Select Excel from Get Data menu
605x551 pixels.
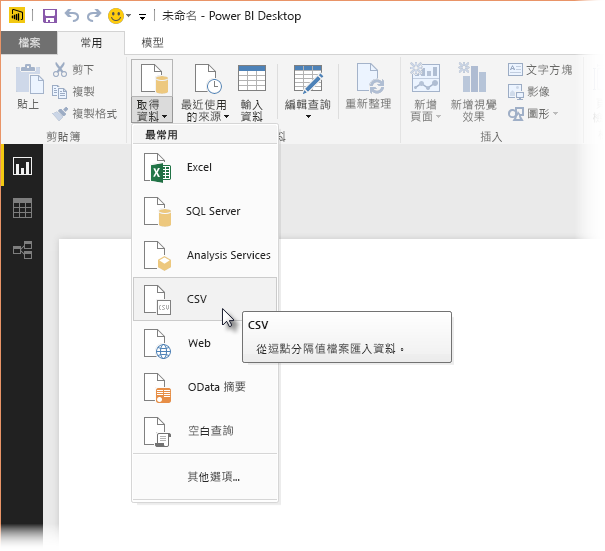(205, 167)
